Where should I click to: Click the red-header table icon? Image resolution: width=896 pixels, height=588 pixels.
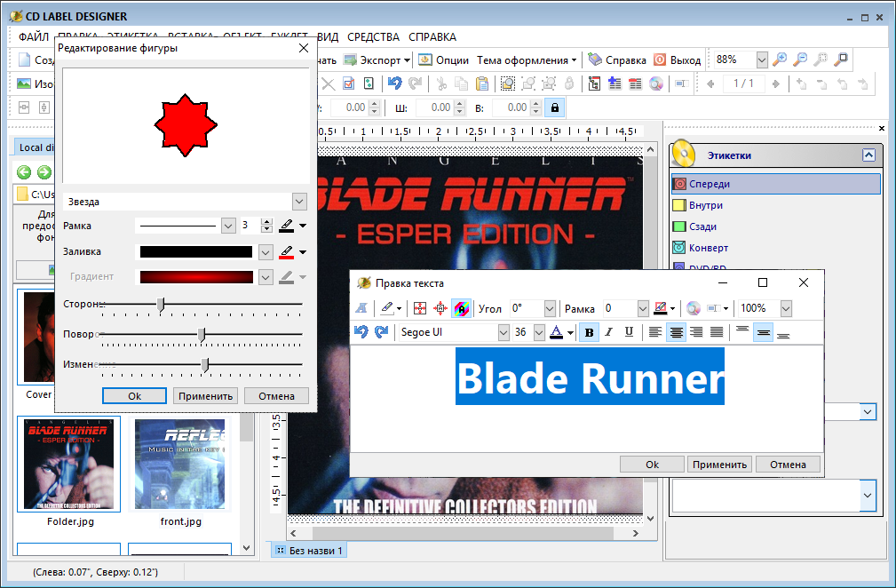(x=635, y=84)
